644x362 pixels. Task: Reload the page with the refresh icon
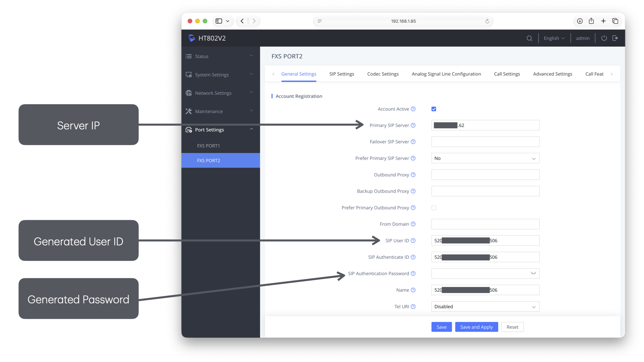coord(487,21)
